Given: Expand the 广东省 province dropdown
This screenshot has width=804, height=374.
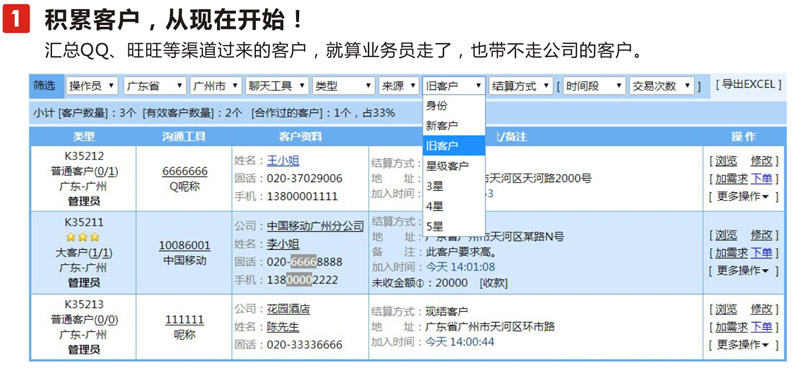Looking at the screenshot, I should pyautogui.click(x=155, y=86).
